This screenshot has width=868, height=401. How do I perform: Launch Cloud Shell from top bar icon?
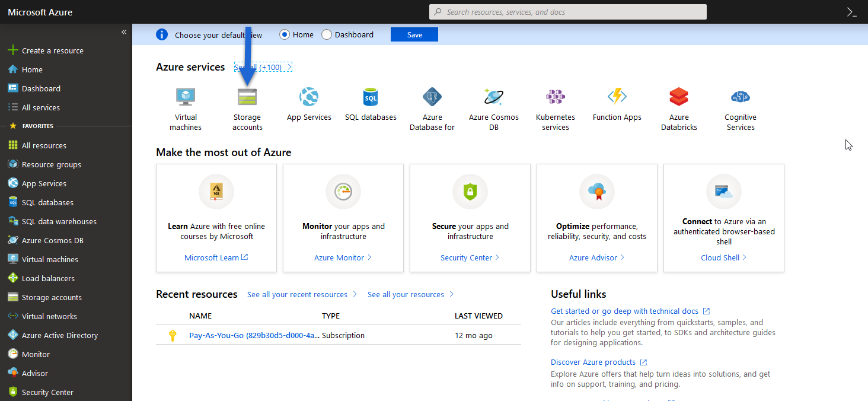[x=851, y=12]
